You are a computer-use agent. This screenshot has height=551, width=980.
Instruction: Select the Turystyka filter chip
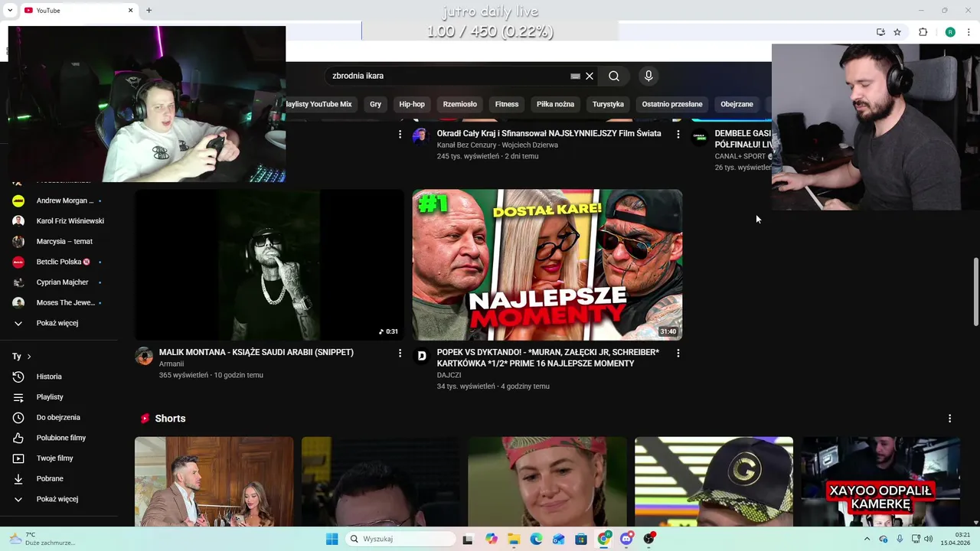click(608, 104)
